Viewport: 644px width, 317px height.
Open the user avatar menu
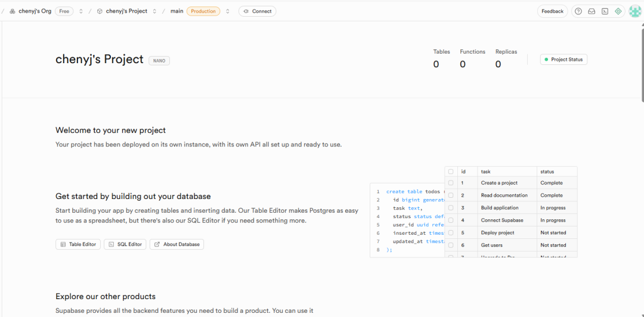click(x=635, y=11)
